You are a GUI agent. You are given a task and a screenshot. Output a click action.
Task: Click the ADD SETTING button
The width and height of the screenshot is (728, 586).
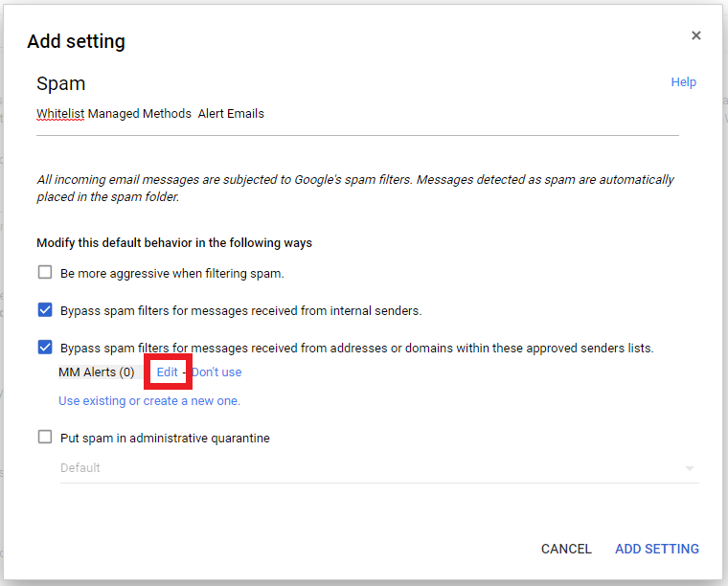657,549
